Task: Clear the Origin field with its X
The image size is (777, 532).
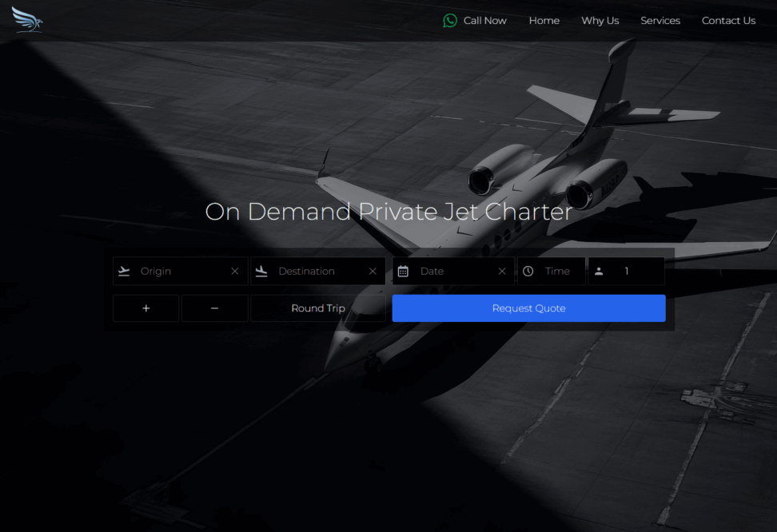Action: [x=235, y=271]
